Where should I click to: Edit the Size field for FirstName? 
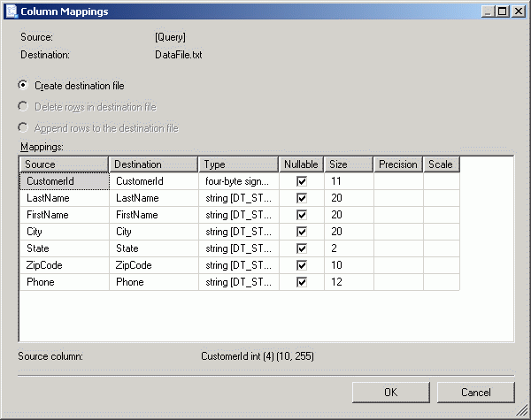(349, 215)
